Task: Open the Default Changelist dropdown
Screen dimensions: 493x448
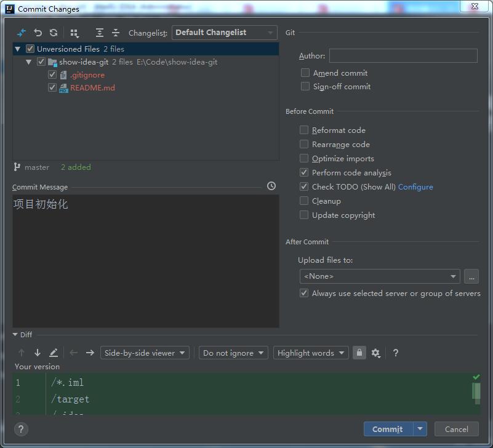Action: click(x=225, y=33)
